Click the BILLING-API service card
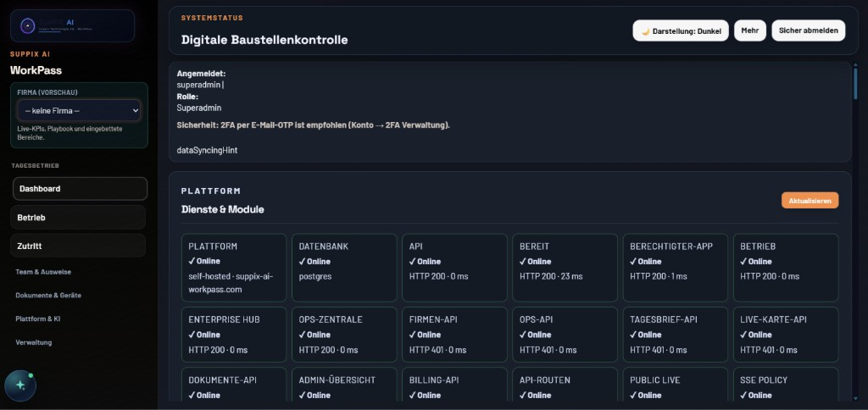This screenshot has height=410, width=868. click(x=454, y=385)
